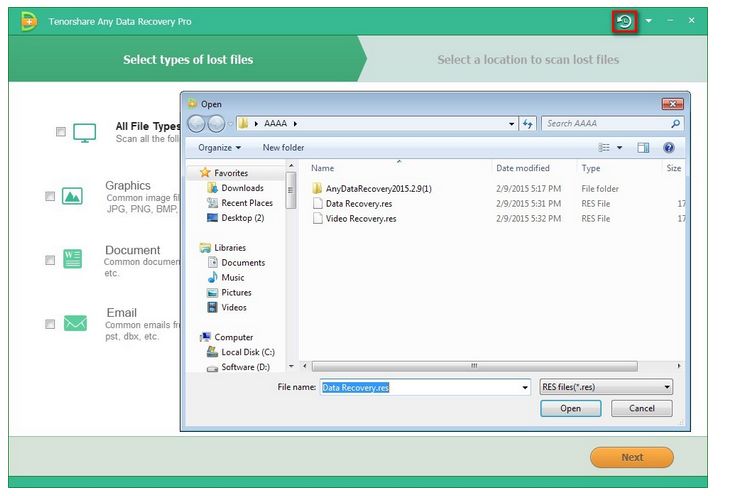This screenshot has height=496, width=730.
Task: Select the AnyDataRecovery2015.2.9(1) folder
Action: click(372, 189)
